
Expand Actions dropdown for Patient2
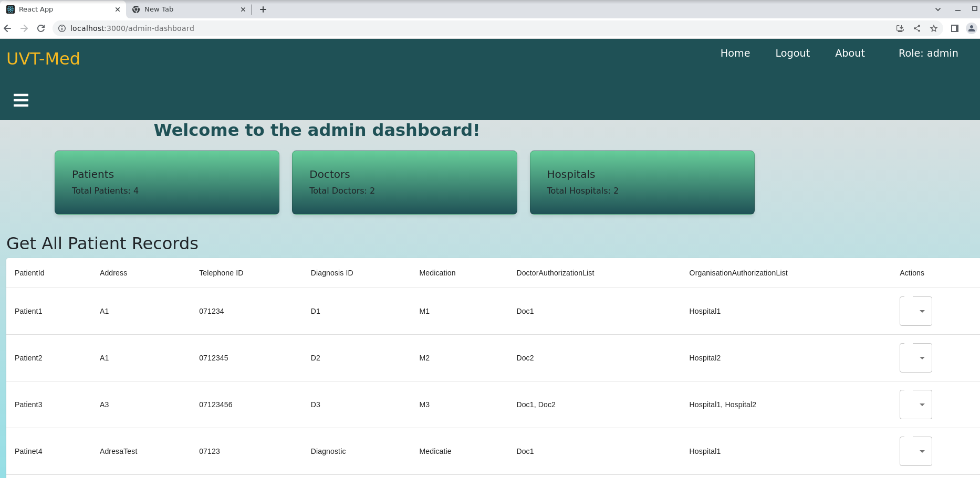click(x=916, y=358)
